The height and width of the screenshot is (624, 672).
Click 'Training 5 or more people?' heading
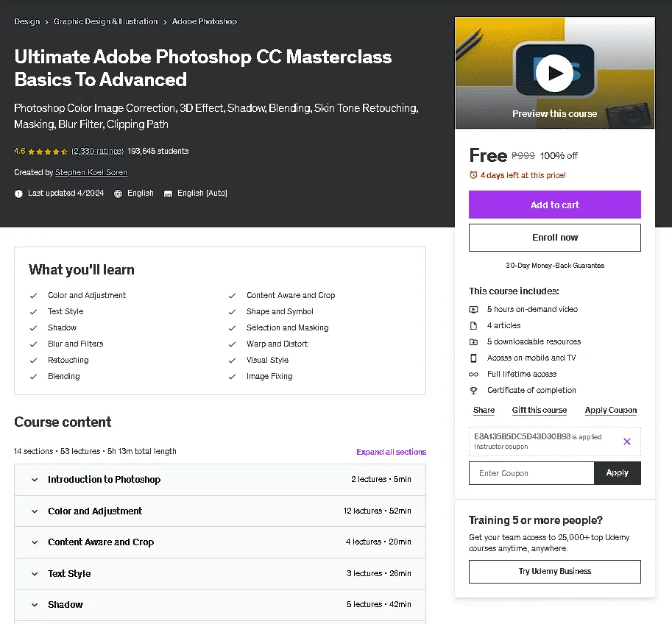(535, 520)
